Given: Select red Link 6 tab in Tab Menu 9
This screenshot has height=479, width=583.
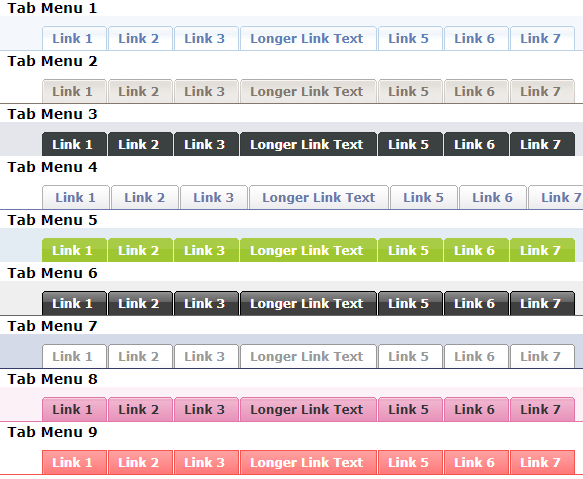Looking at the screenshot, I should 476,462.
